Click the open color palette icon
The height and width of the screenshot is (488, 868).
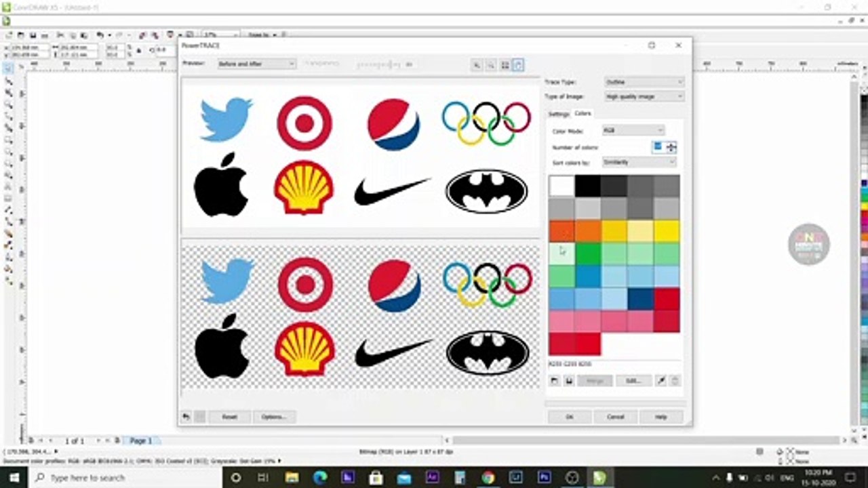tap(554, 381)
